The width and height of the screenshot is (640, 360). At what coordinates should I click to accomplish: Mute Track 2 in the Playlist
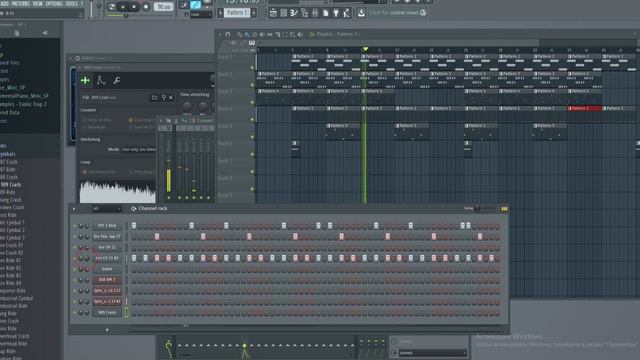(252, 85)
